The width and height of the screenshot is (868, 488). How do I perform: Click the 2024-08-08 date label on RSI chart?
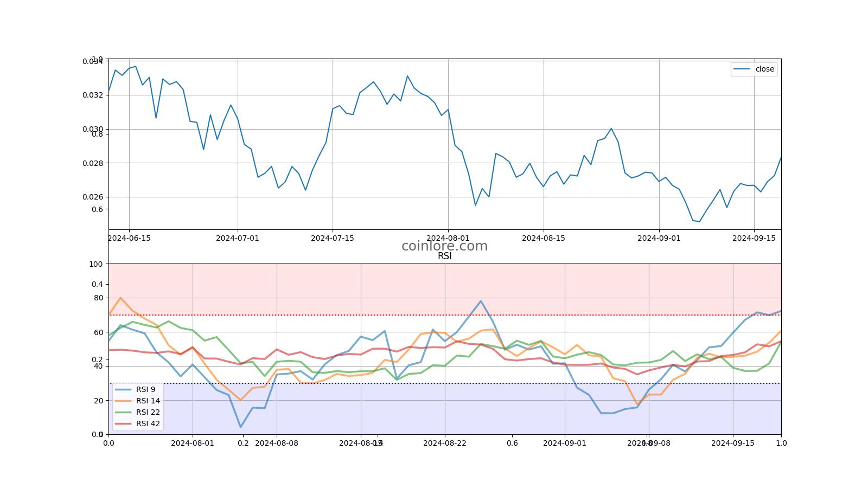pyautogui.click(x=277, y=443)
